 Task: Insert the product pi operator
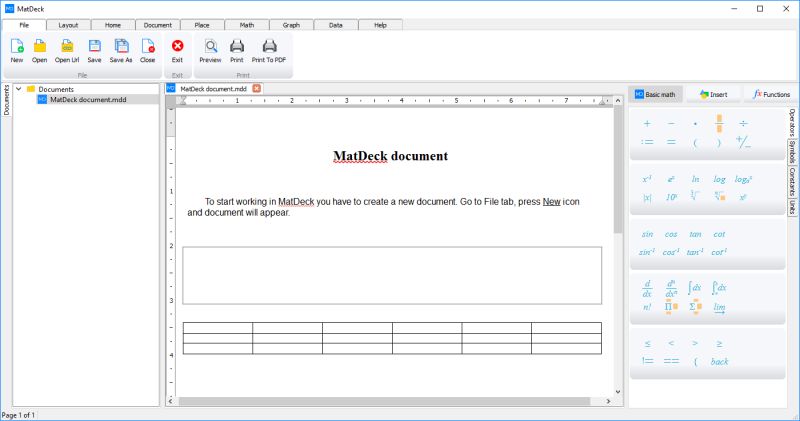point(671,307)
